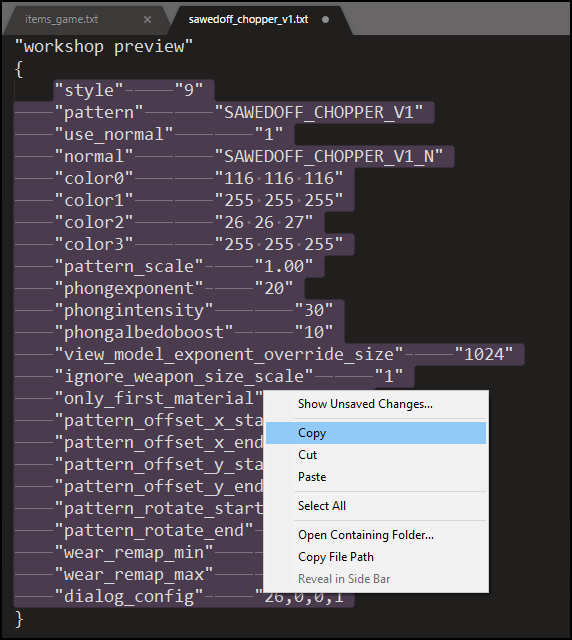Place cursor on the "phongalbedoboost" key
This screenshot has width=572, height=640.
[x=144, y=332]
